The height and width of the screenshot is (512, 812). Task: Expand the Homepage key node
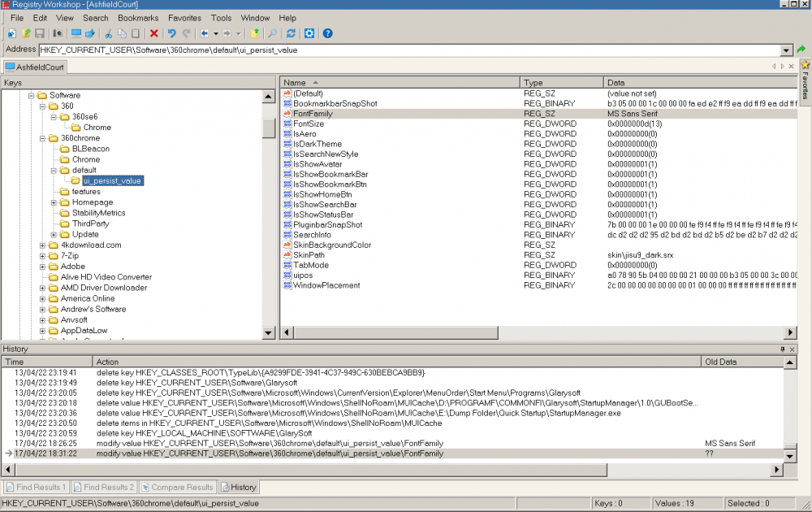pyautogui.click(x=54, y=202)
